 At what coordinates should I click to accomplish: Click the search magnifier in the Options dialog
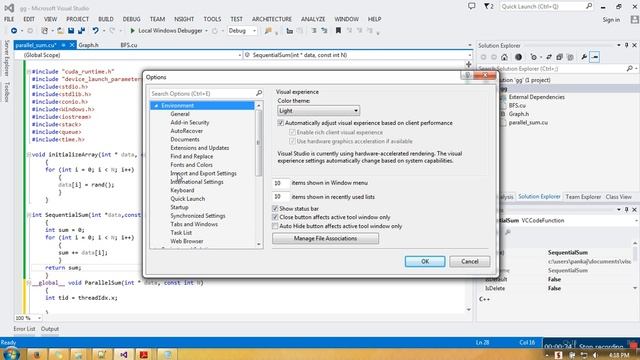pos(259,93)
